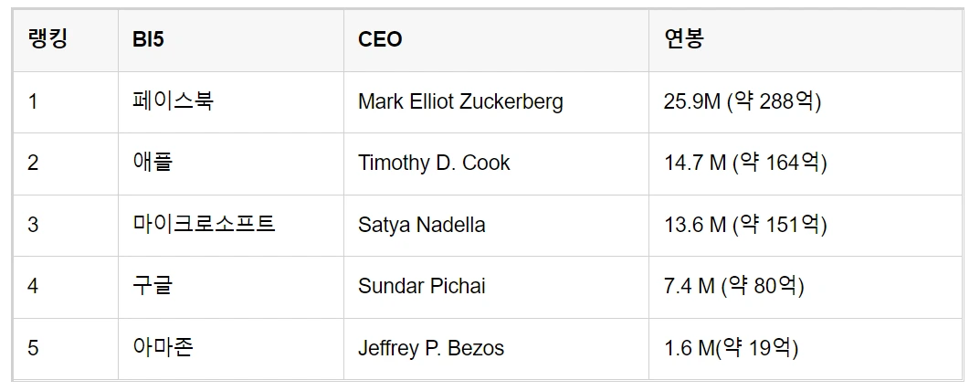Select the 페이스북 company cell
Image resolution: width=980 pixels, height=391 pixels.
173,101
